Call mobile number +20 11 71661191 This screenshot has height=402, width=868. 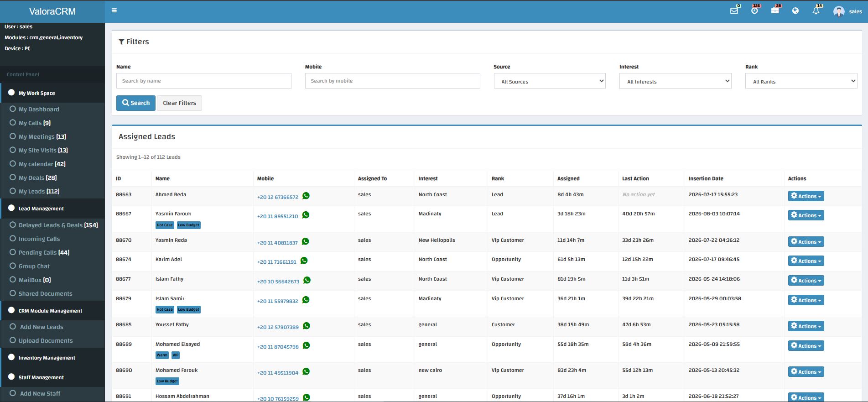pos(277,262)
